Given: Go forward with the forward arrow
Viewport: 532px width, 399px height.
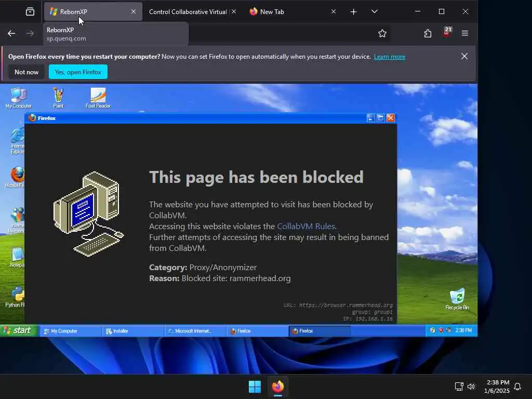Looking at the screenshot, I should click(x=30, y=33).
